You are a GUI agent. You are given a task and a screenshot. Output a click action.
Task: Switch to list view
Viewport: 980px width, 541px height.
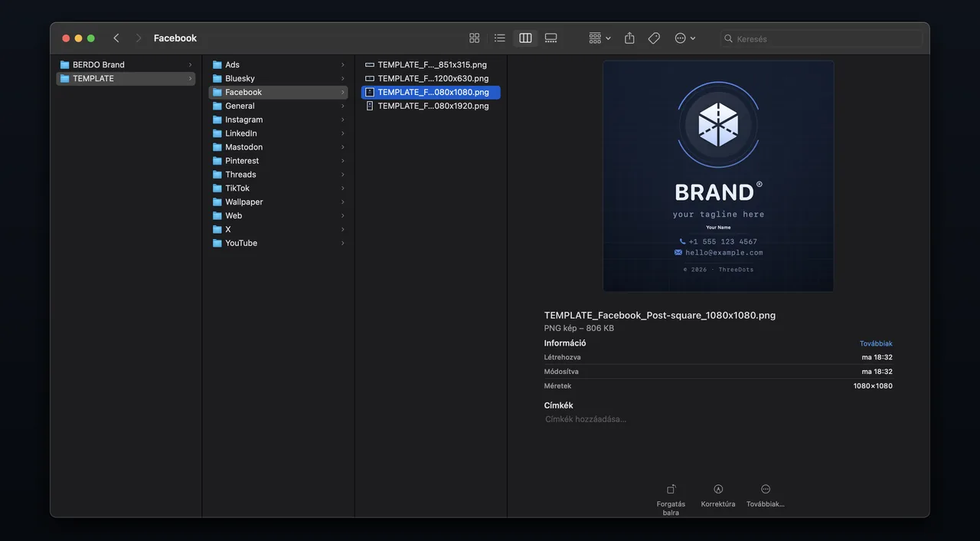(x=500, y=38)
